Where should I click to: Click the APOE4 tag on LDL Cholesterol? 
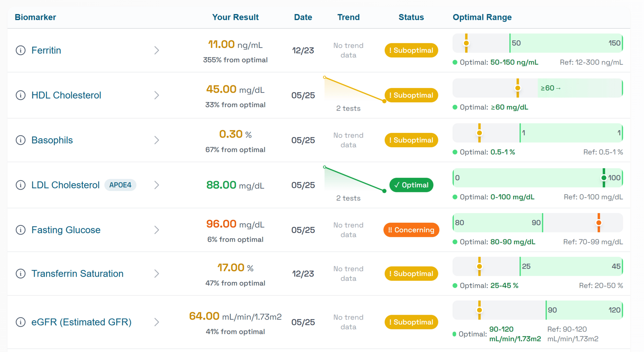click(120, 185)
